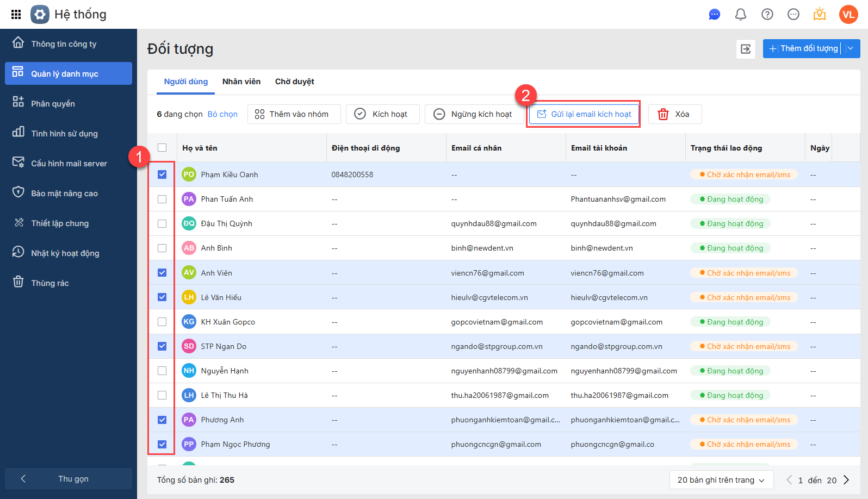Open the Chờ duyệt tab

(294, 82)
